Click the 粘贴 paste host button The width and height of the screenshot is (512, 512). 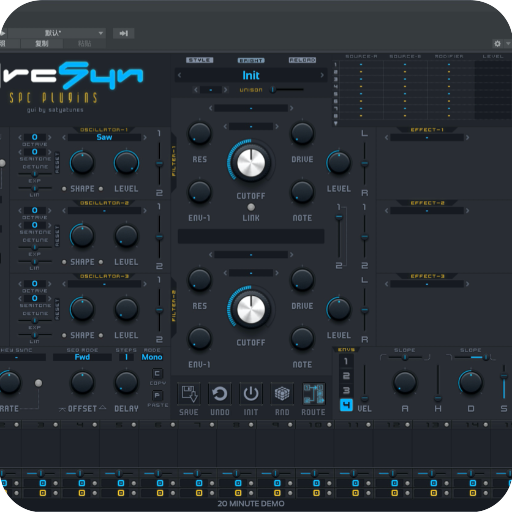coord(84,43)
